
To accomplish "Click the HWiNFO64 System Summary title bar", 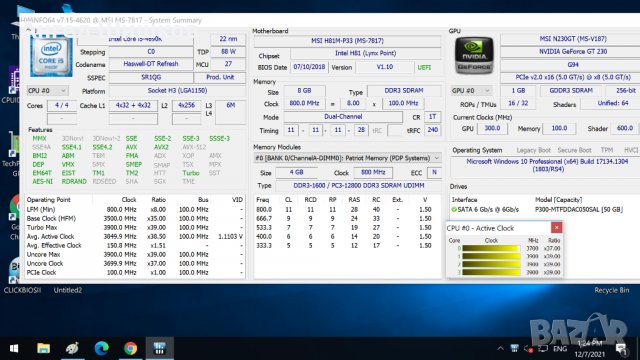I will tap(329, 20).
